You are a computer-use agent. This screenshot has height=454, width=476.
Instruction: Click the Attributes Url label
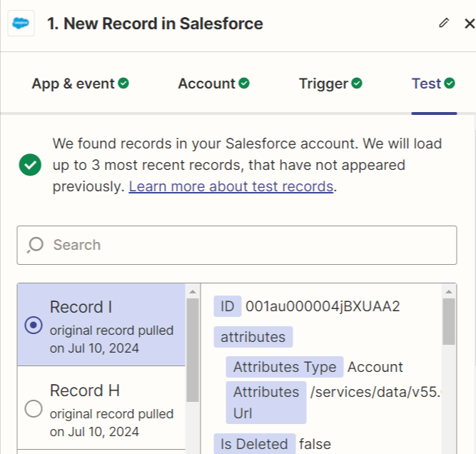pyautogui.click(x=266, y=403)
